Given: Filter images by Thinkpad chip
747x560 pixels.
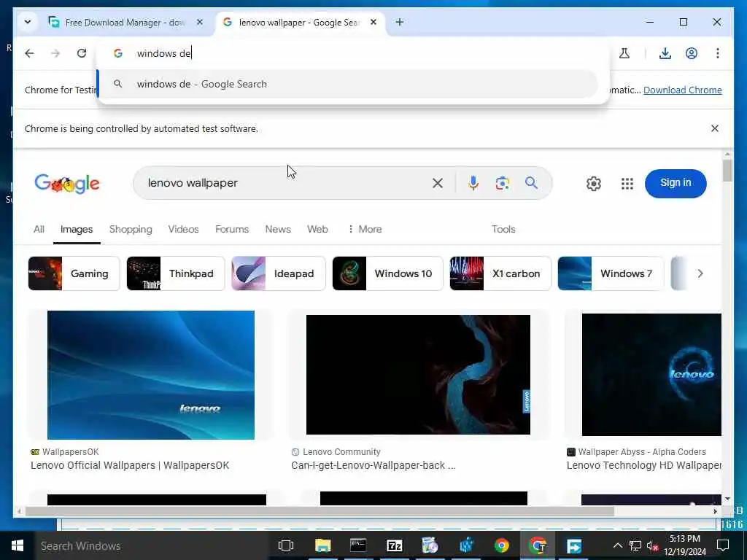Looking at the screenshot, I should (x=175, y=273).
